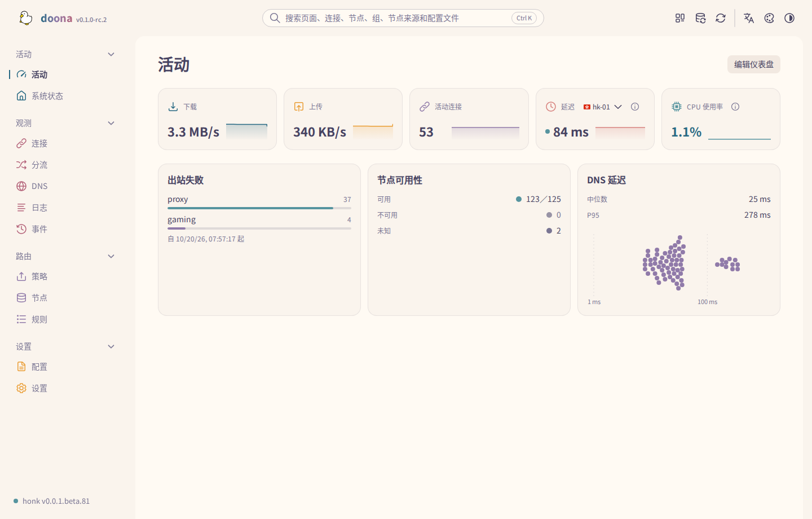Click the 编辑仪表盘 button
Viewport: 812px width, 519px height.
tap(753, 64)
